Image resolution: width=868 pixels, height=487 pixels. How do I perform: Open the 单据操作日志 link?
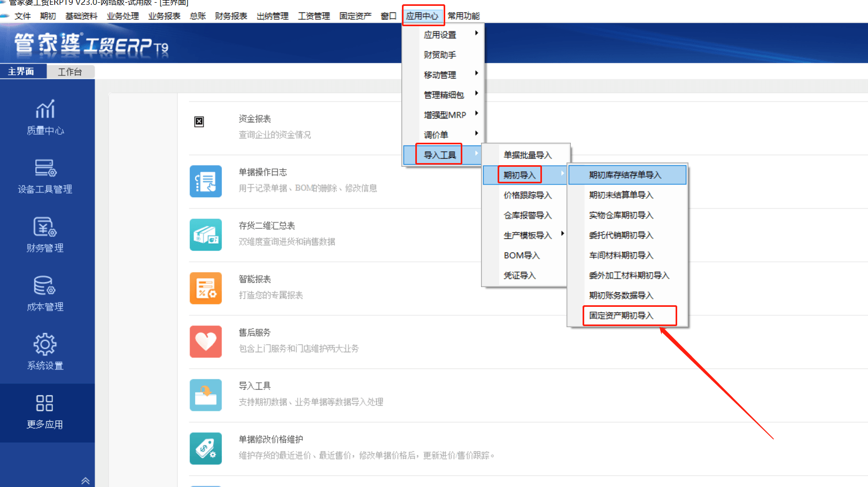click(x=263, y=172)
